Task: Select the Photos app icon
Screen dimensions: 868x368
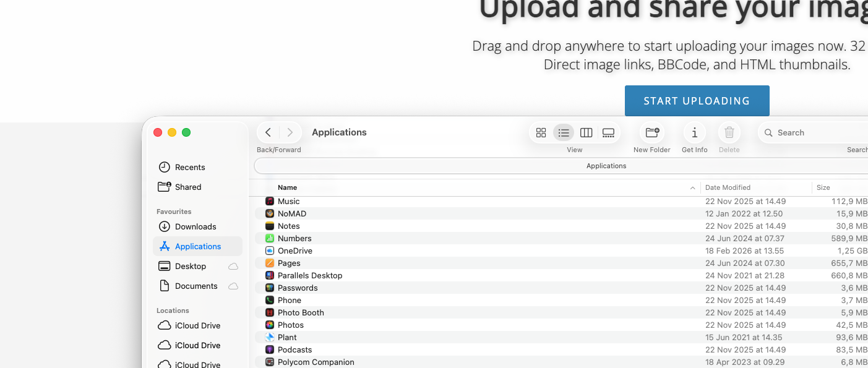Action: pyautogui.click(x=270, y=325)
